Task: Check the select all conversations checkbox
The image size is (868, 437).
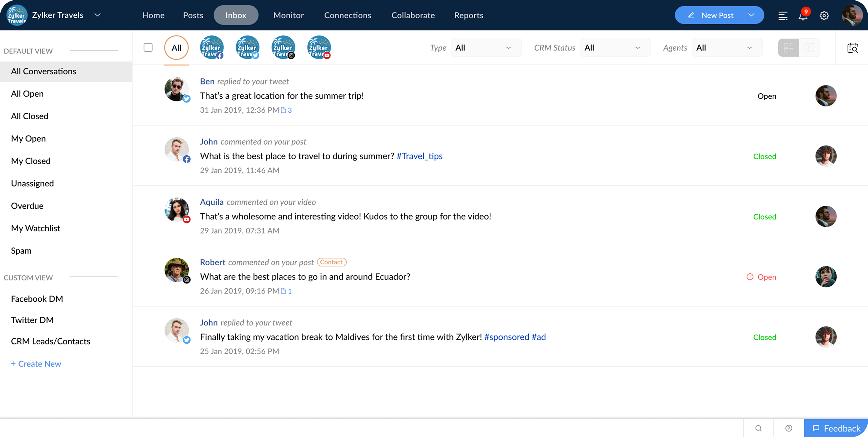Action: point(148,47)
